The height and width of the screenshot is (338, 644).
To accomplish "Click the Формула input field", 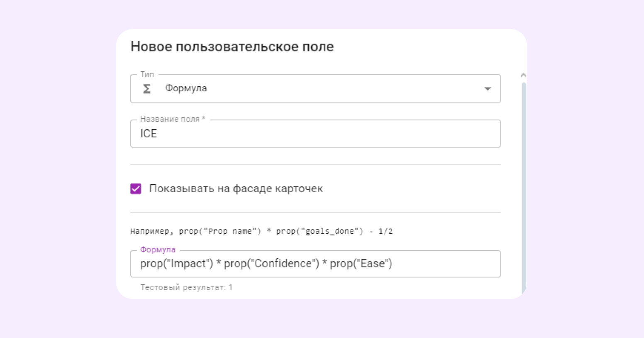I will click(315, 264).
